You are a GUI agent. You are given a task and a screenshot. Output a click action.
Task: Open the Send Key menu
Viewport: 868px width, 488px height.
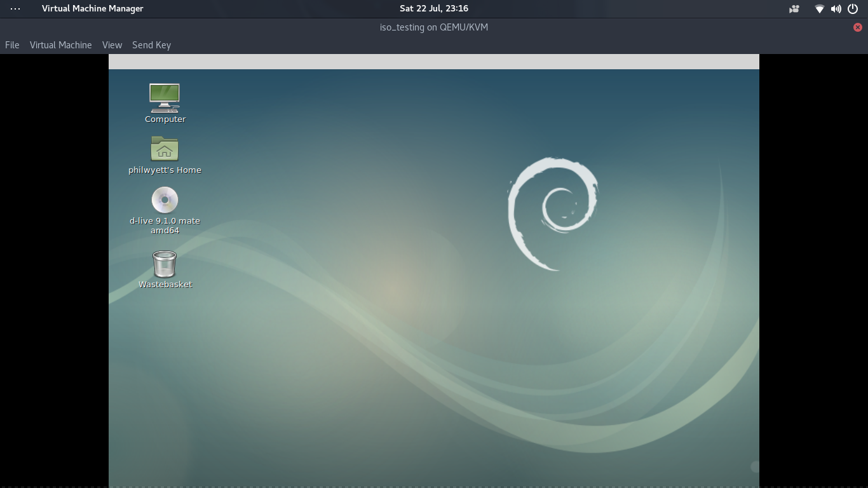pos(151,45)
